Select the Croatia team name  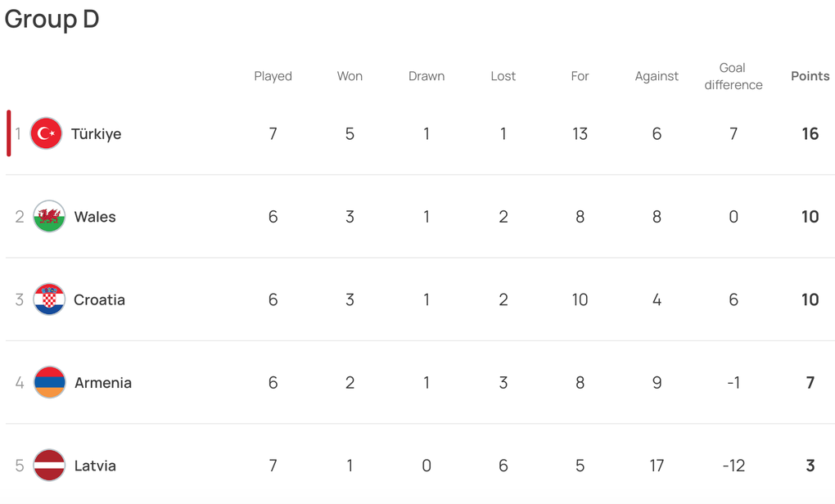click(x=99, y=299)
